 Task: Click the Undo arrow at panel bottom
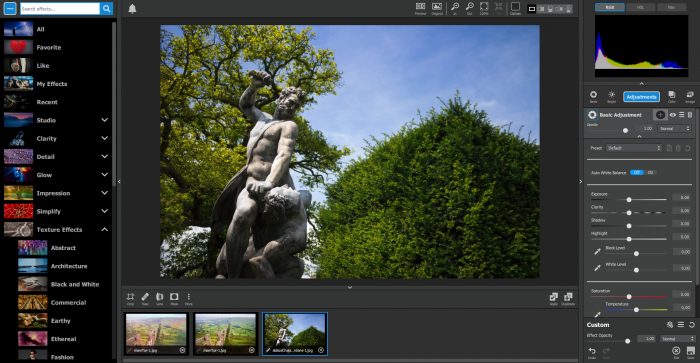pyautogui.click(x=592, y=352)
